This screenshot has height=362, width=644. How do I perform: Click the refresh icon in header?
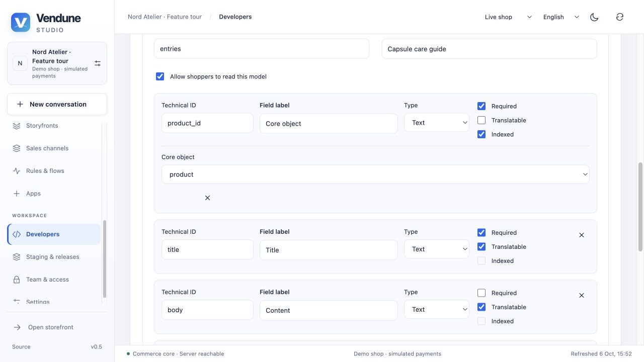[620, 17]
